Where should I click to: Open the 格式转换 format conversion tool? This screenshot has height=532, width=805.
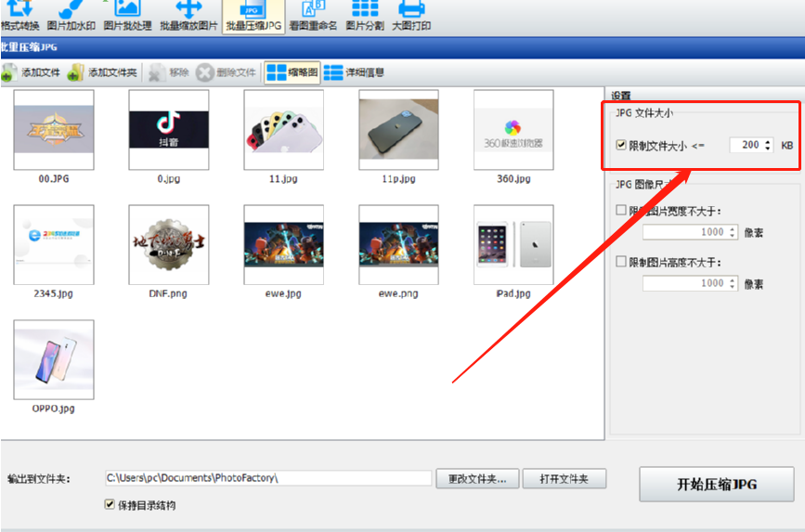click(20, 17)
